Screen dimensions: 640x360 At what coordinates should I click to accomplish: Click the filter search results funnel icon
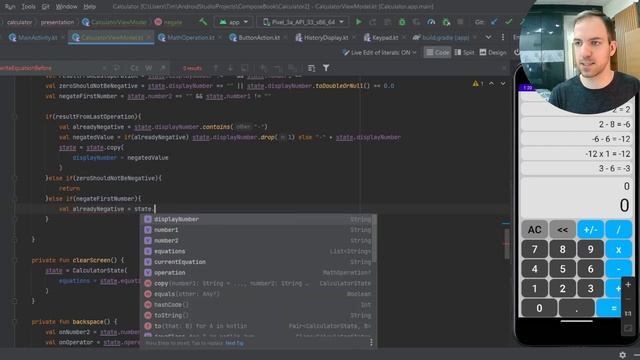(x=326, y=68)
